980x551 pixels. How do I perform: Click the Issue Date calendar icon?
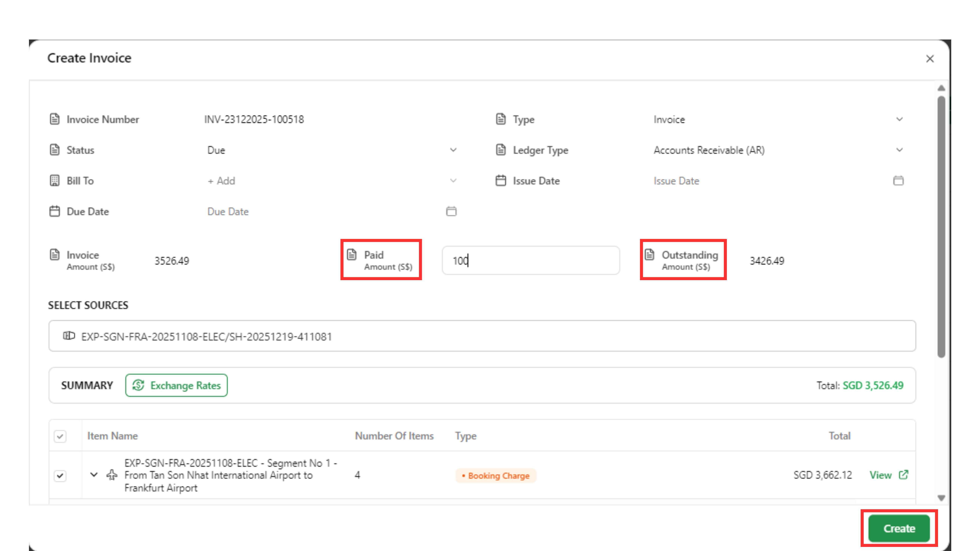[x=898, y=181]
